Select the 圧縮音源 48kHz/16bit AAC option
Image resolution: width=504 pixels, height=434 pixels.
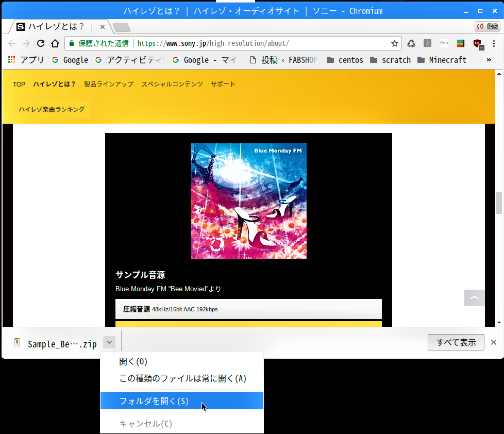point(248,309)
